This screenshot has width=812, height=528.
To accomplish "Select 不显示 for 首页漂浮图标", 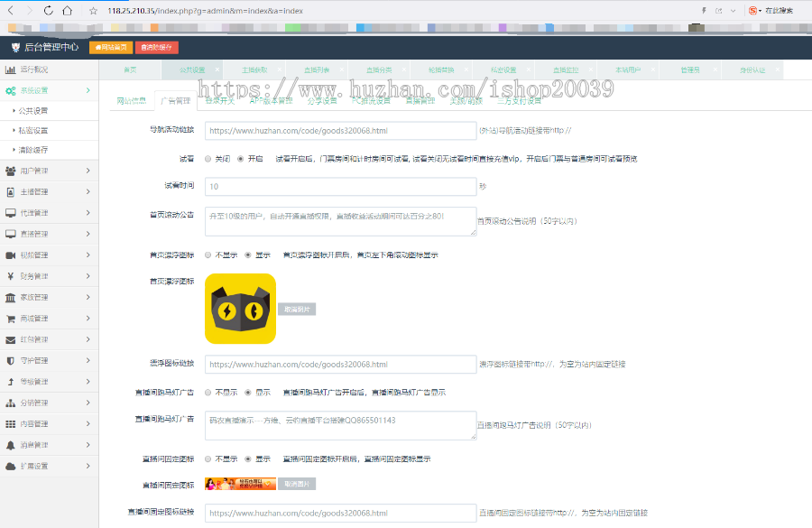I will click(x=208, y=255).
